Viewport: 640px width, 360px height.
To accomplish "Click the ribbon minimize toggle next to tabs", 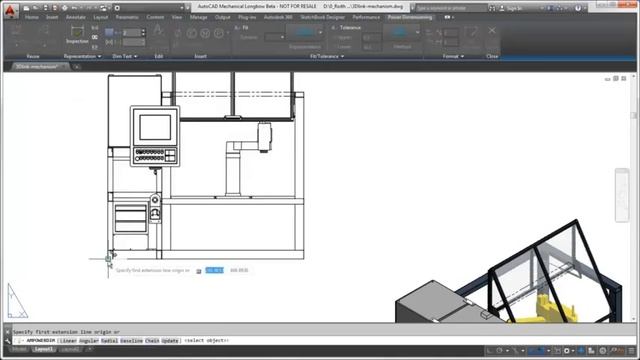I will pyautogui.click(x=448, y=17).
